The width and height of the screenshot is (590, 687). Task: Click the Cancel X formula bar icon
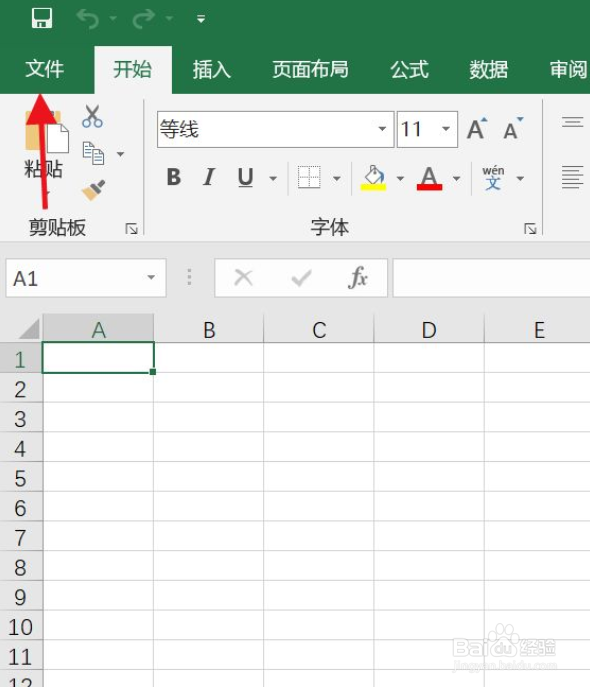point(244,277)
